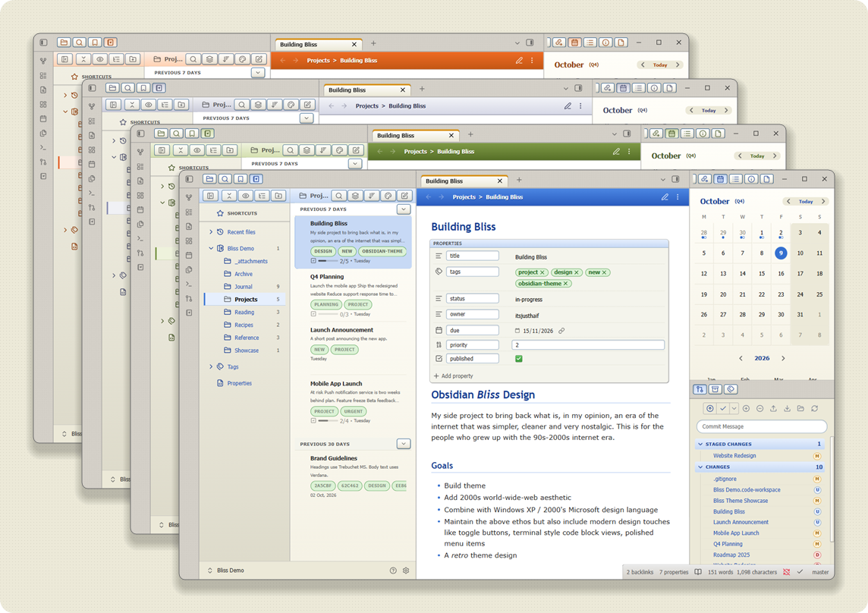
Task: Toggle hidden items eye icon in navigation toolbar
Action: pos(245,196)
